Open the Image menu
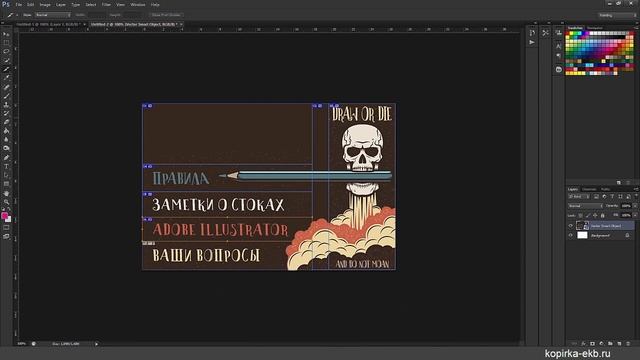The width and height of the screenshot is (640, 360). tap(45, 4)
